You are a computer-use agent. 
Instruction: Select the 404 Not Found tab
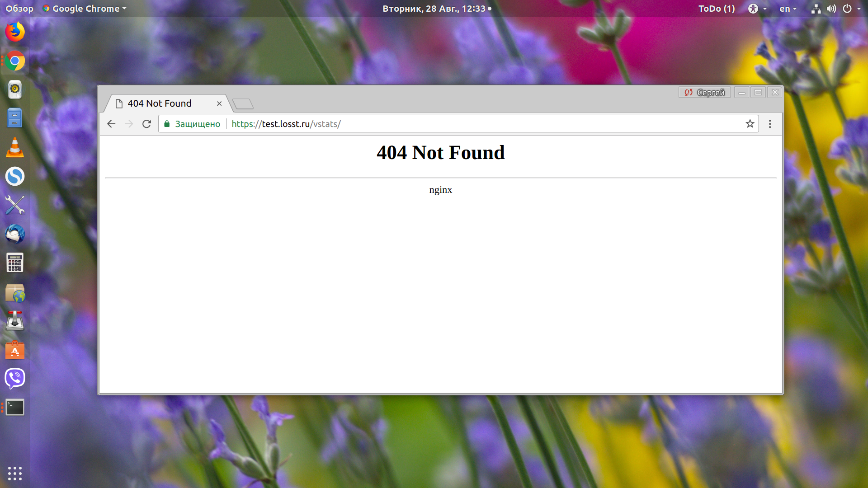pyautogui.click(x=160, y=103)
